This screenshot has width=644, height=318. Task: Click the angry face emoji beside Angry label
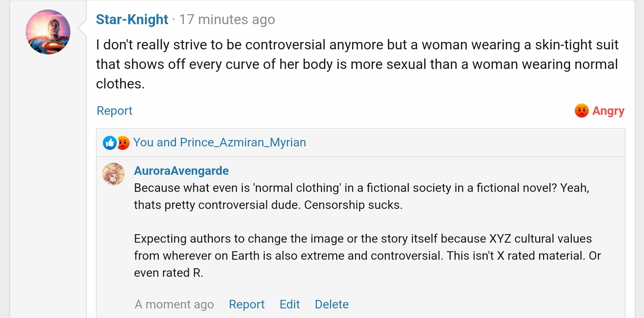[x=581, y=111]
